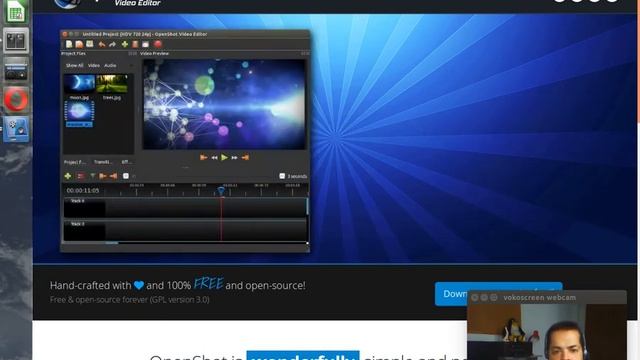Click the Redo arrow in OpenShot toolbar
The image size is (640, 360).
113,44
